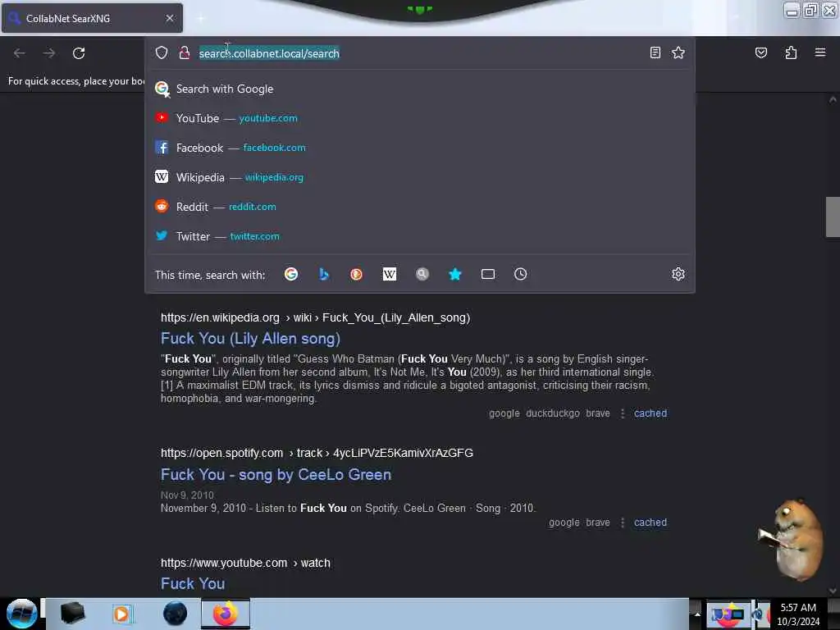The width and height of the screenshot is (840, 630).
Task: Search this time with Wikipedia icon
Action: tap(390, 274)
